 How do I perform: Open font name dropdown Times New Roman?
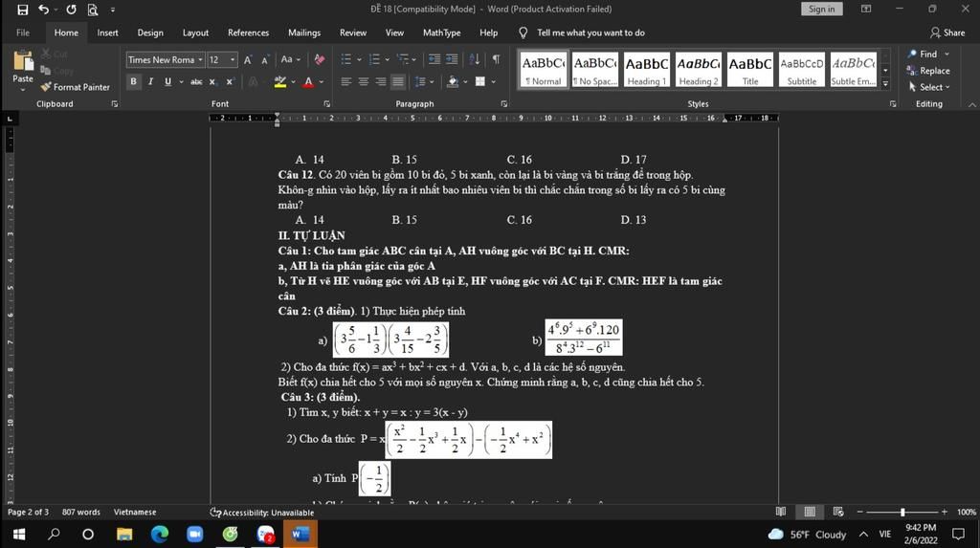[x=200, y=60]
